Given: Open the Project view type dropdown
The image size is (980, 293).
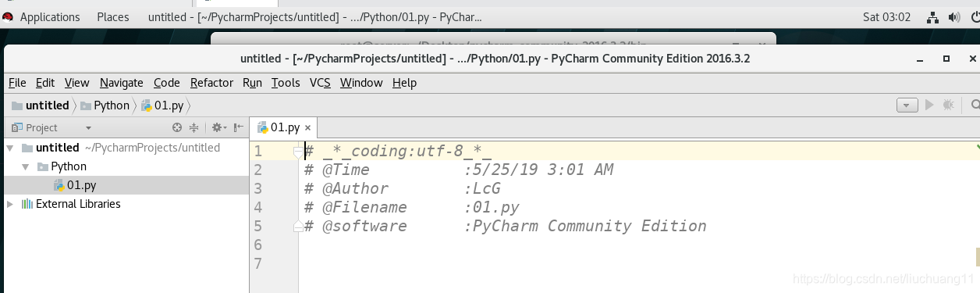Looking at the screenshot, I should pos(88,128).
